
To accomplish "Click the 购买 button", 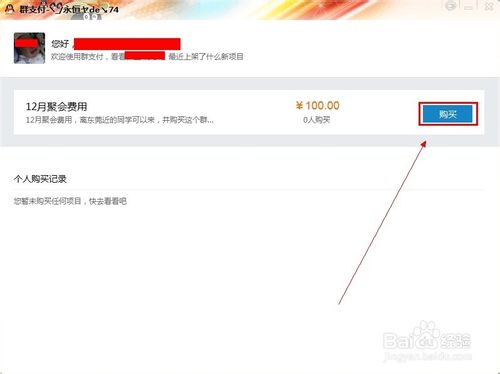I will click(448, 114).
